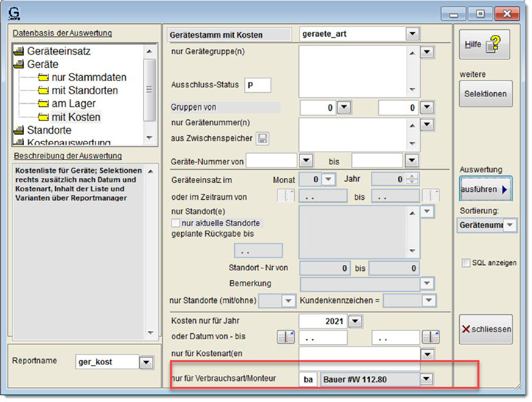
Task: Open the 'Bauer #W 112.80' Monteur dropdown
Action: [x=426, y=379]
